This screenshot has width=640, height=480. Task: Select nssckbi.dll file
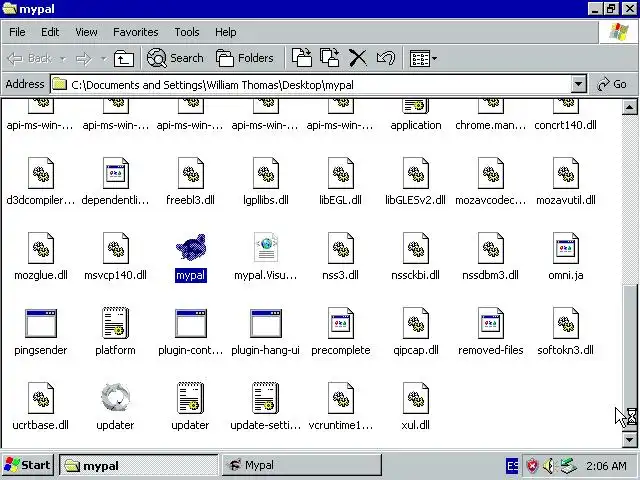(x=416, y=257)
